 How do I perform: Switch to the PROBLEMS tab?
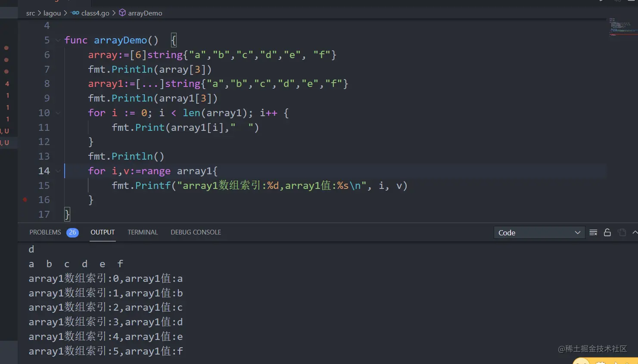[45, 232]
